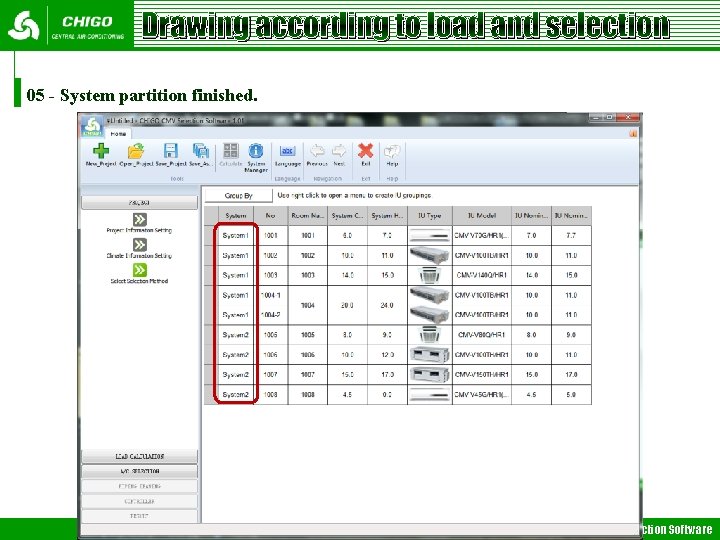Click cassette unit image in row 1003
The width and height of the screenshot is (720, 540).
pos(430,275)
